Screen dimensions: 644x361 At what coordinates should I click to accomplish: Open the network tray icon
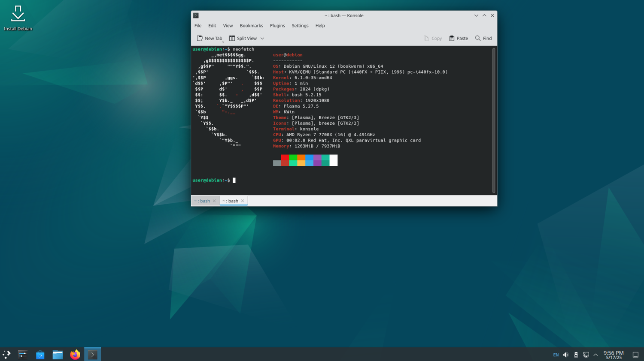point(586,355)
